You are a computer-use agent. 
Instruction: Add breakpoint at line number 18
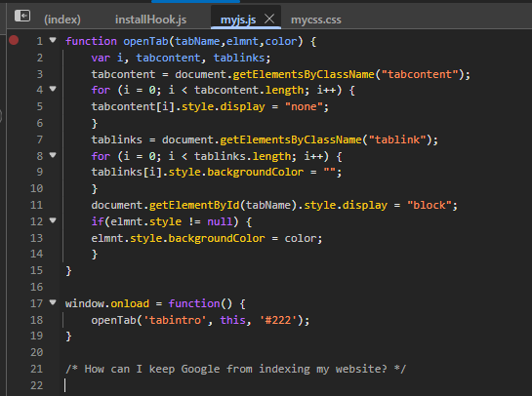point(37,320)
